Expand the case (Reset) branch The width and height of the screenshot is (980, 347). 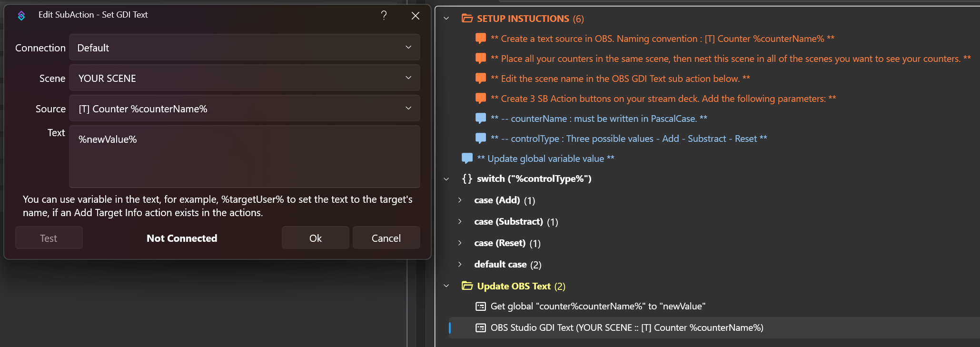click(x=460, y=243)
